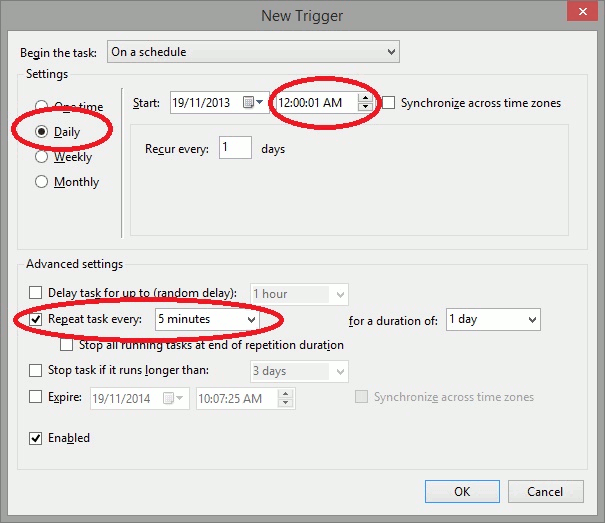Select the Daily schedule option
Viewport: 605px width, 523px height.
(42, 132)
